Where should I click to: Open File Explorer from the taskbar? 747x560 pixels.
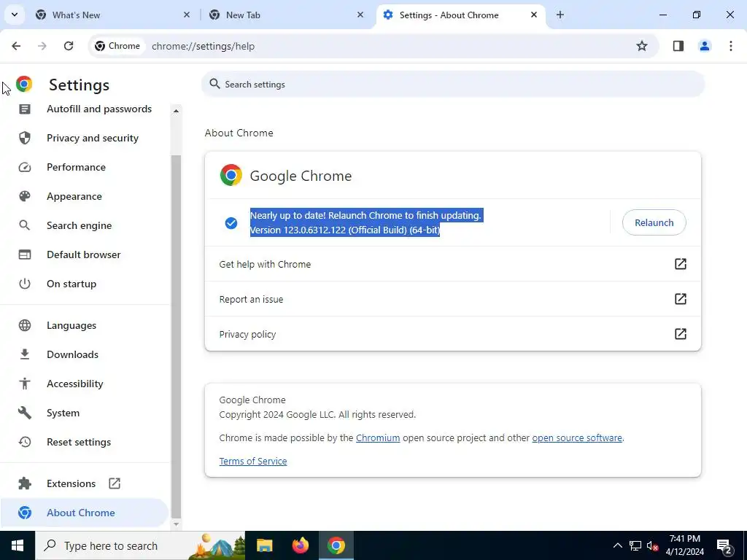[264, 545]
